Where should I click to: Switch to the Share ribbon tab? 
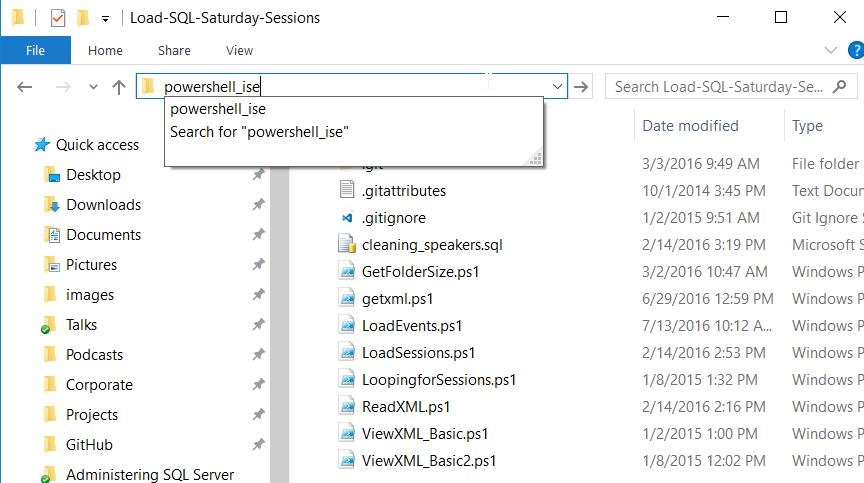(x=174, y=50)
